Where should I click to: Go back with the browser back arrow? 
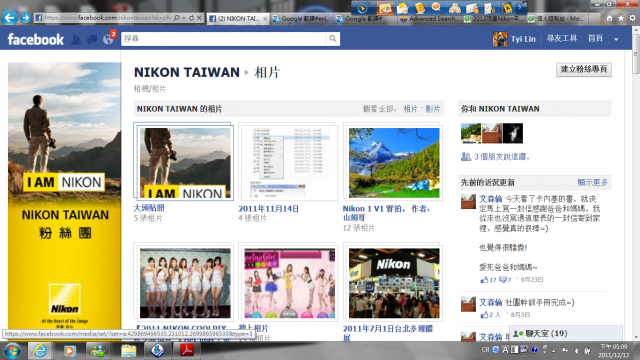point(9,18)
